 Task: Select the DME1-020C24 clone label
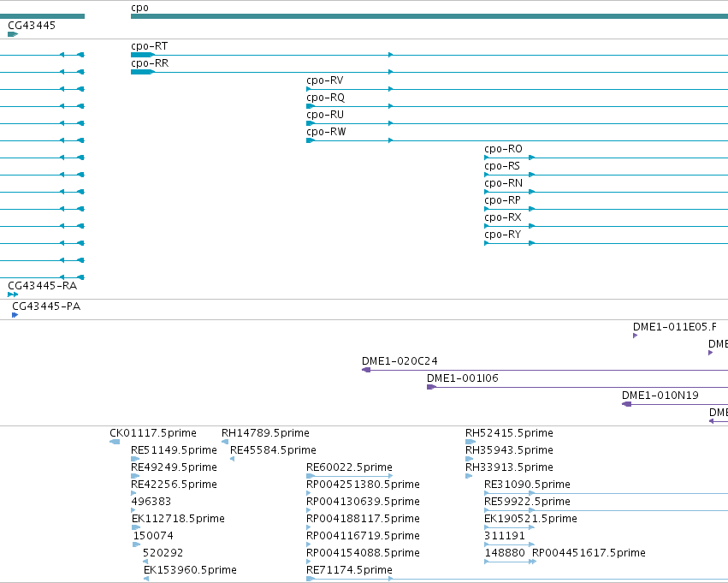[400, 361]
